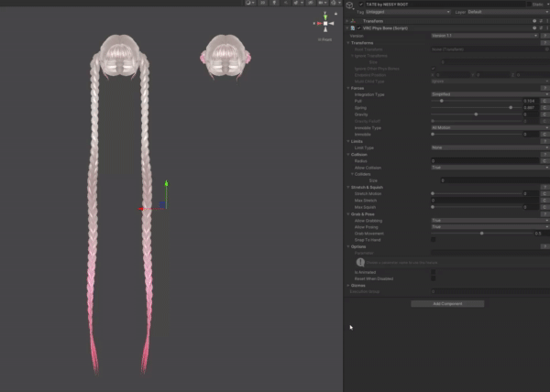Collapse the Forces section
Viewport: 550px width, 392px height.
[x=348, y=88]
